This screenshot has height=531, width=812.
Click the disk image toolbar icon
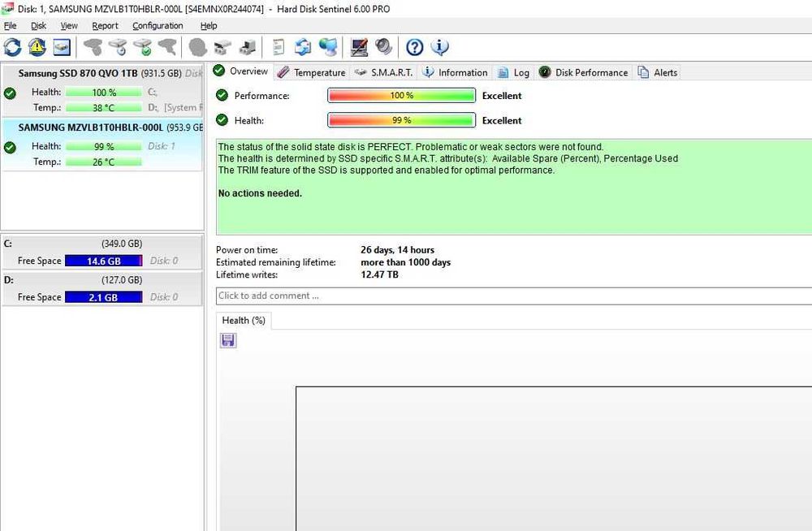[62, 47]
